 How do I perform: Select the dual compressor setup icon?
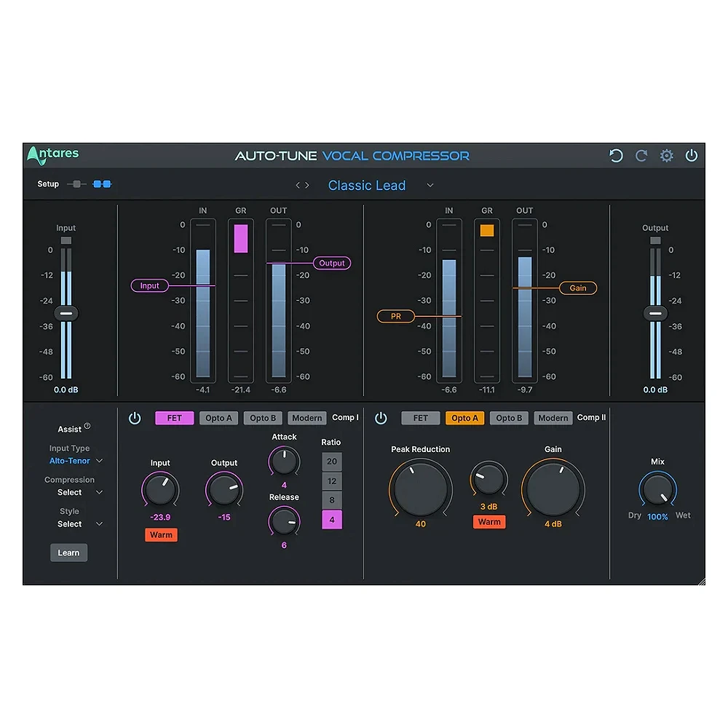[x=102, y=184]
